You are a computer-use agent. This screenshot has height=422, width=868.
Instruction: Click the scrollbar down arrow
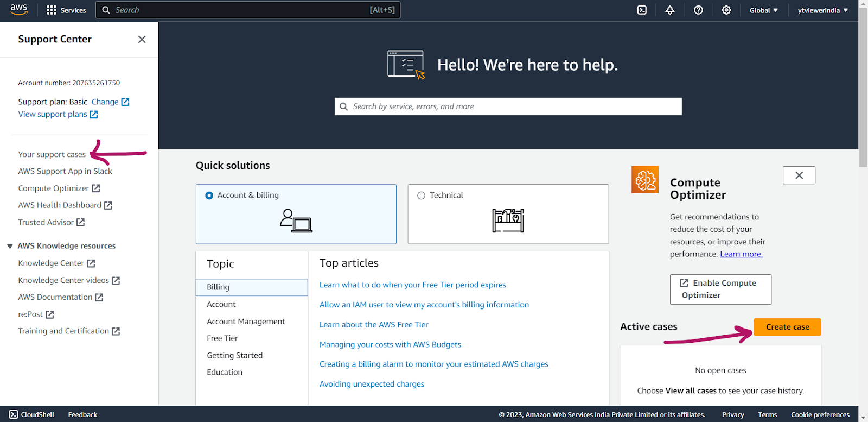click(x=863, y=417)
